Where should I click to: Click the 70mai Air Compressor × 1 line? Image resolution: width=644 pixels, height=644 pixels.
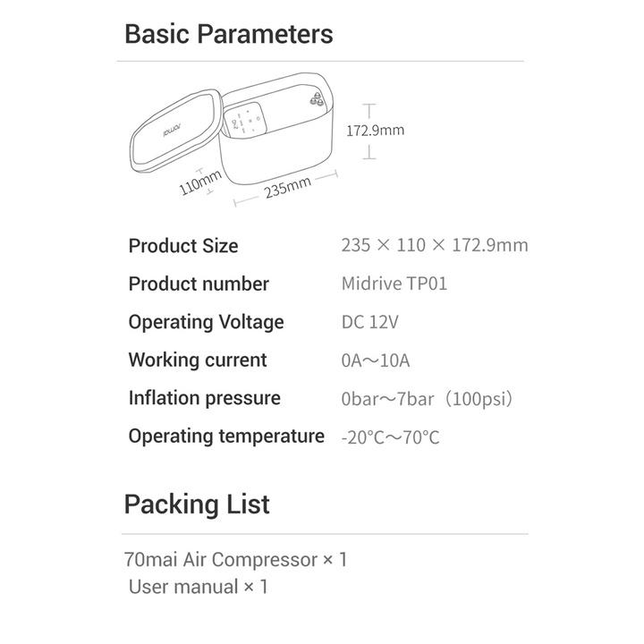[x=235, y=560]
